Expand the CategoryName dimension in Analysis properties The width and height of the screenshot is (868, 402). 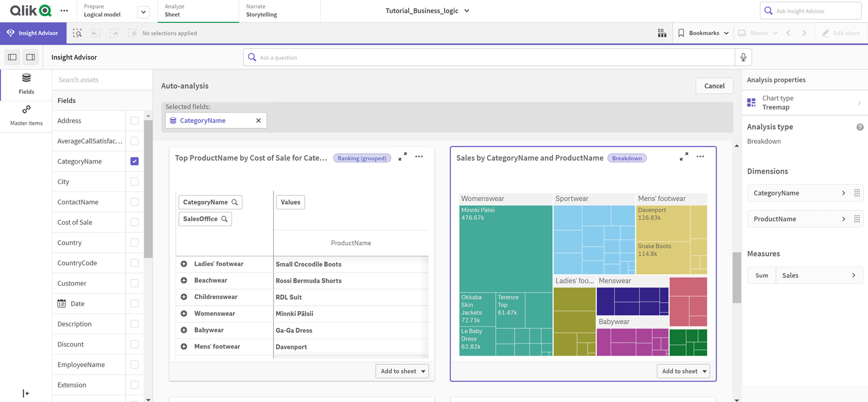click(845, 193)
